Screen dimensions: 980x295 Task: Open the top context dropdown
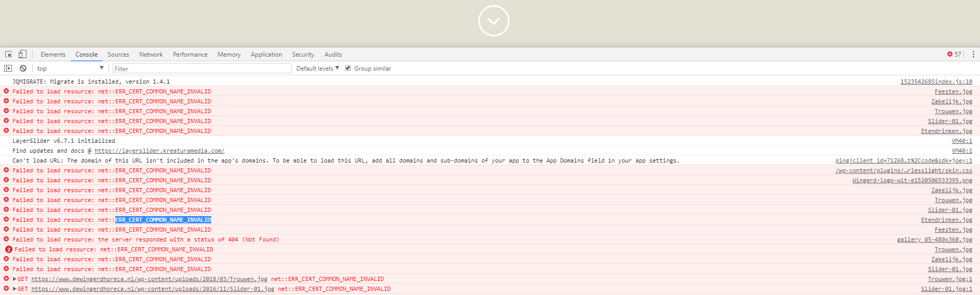[x=70, y=69]
